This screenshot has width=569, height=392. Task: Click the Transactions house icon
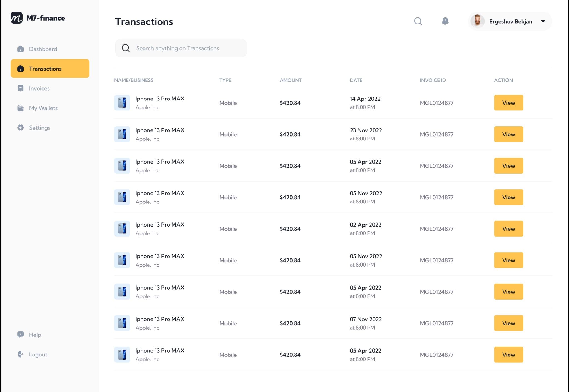21,69
